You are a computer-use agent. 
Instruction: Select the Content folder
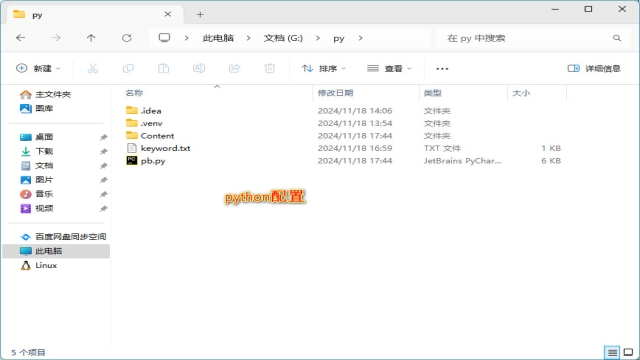(157, 136)
